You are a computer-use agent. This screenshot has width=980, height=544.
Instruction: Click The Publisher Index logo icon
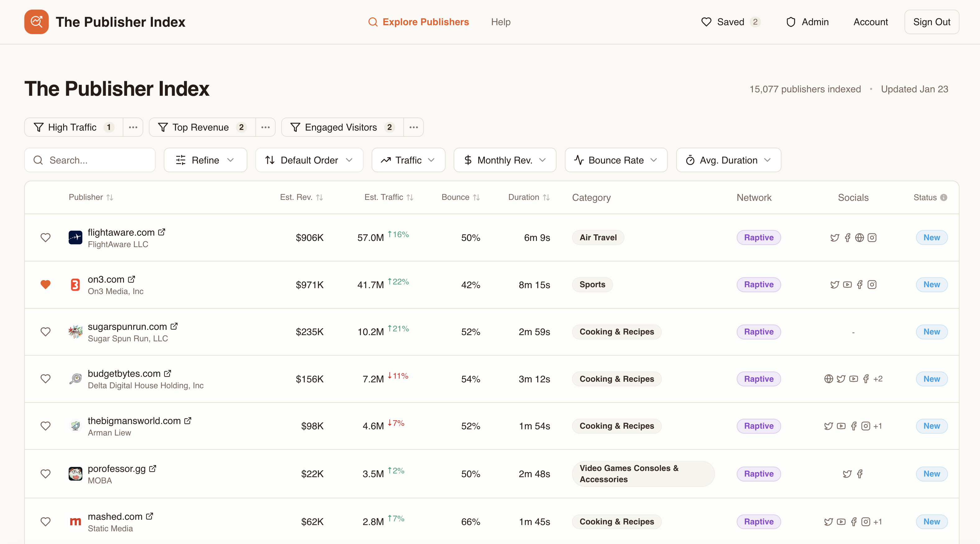[37, 22]
